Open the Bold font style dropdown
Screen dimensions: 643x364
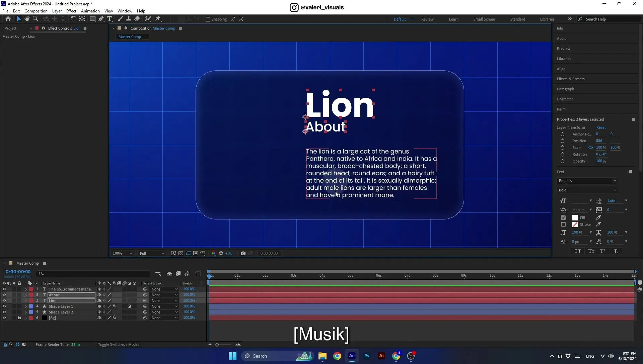[x=587, y=190]
